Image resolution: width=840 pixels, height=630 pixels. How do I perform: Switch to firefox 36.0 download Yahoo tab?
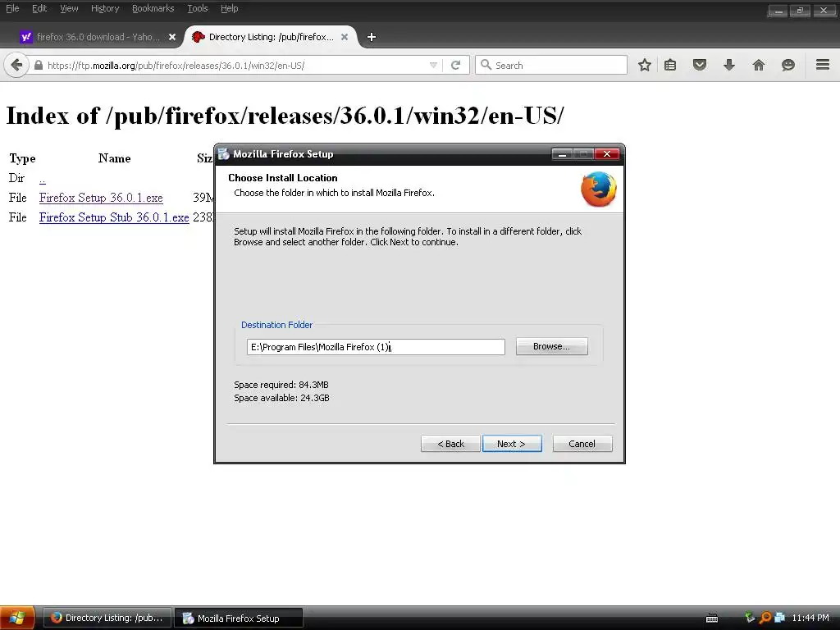coord(97,37)
